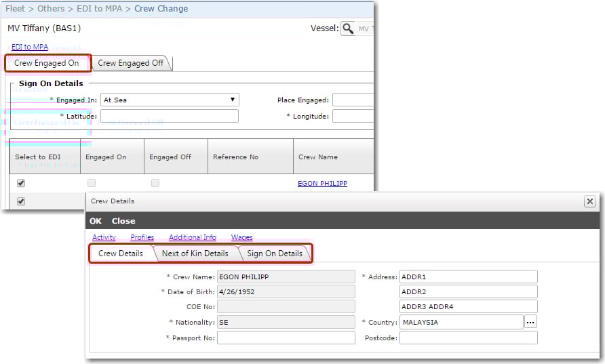This screenshot has height=364, width=605.
Task: Follow the EGON PHILIPP crew name link
Action: (322, 183)
